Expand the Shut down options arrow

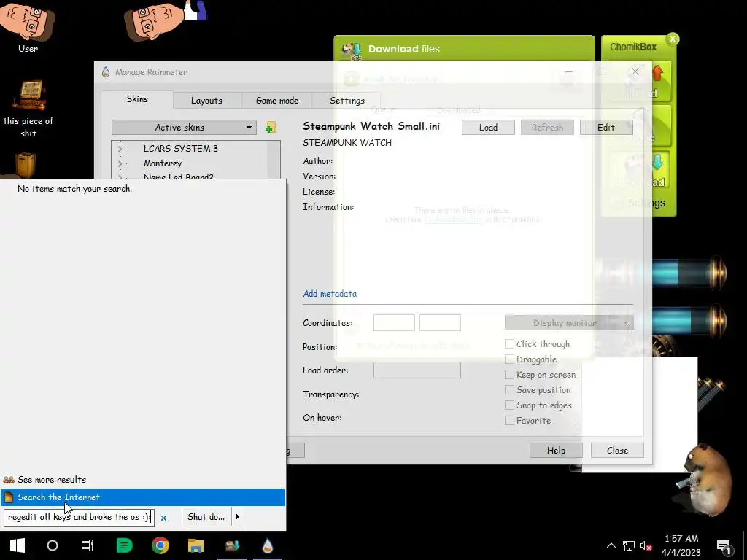tap(237, 517)
